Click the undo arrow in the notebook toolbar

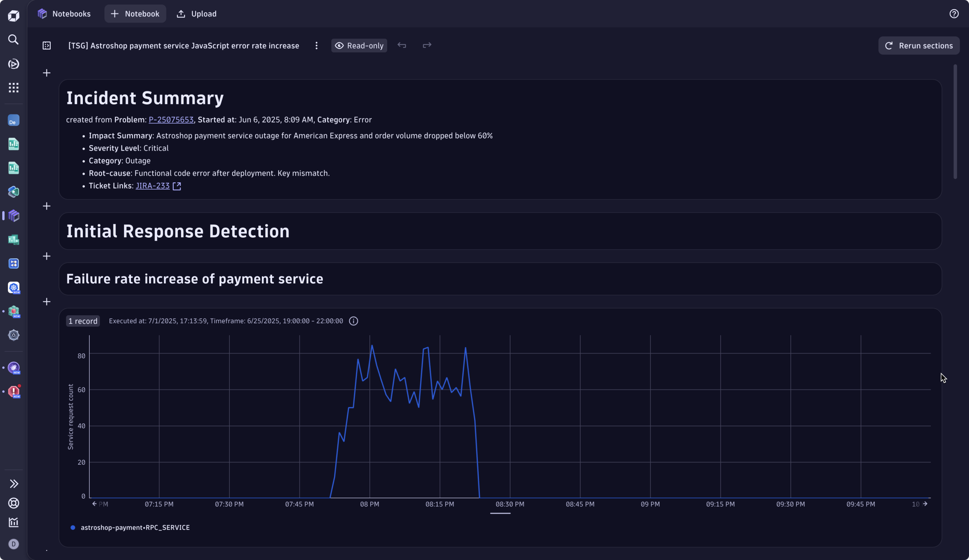[x=402, y=45]
